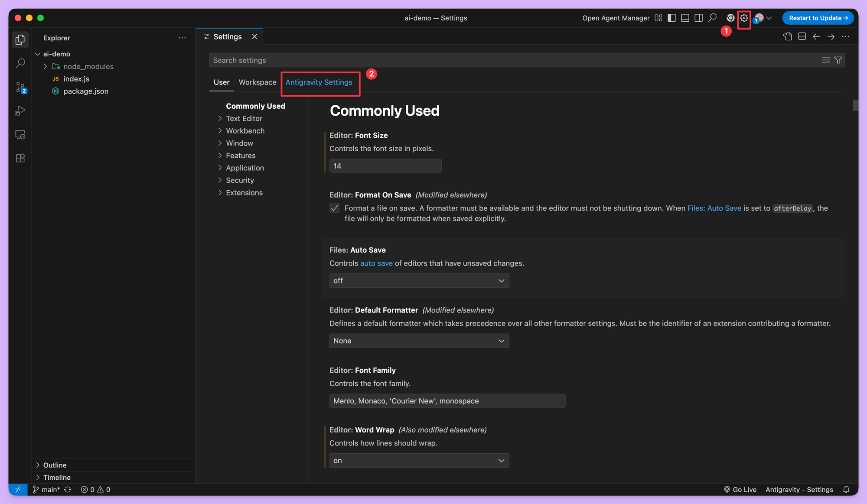Open Run and Debug panel
The height and width of the screenshot is (504, 867).
point(20,111)
